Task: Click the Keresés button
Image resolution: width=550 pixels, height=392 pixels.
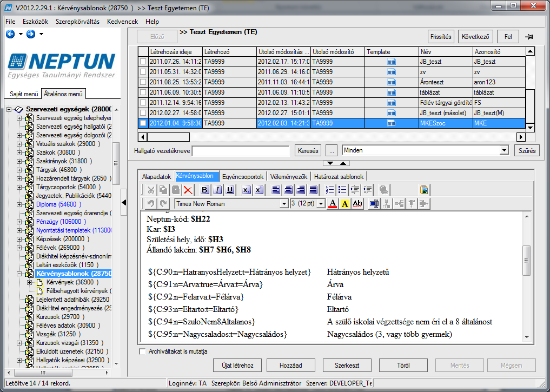Action: 308,151
